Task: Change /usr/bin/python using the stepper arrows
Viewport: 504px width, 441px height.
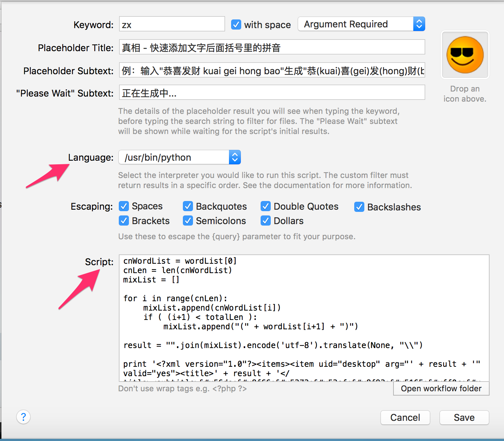Action: point(234,157)
